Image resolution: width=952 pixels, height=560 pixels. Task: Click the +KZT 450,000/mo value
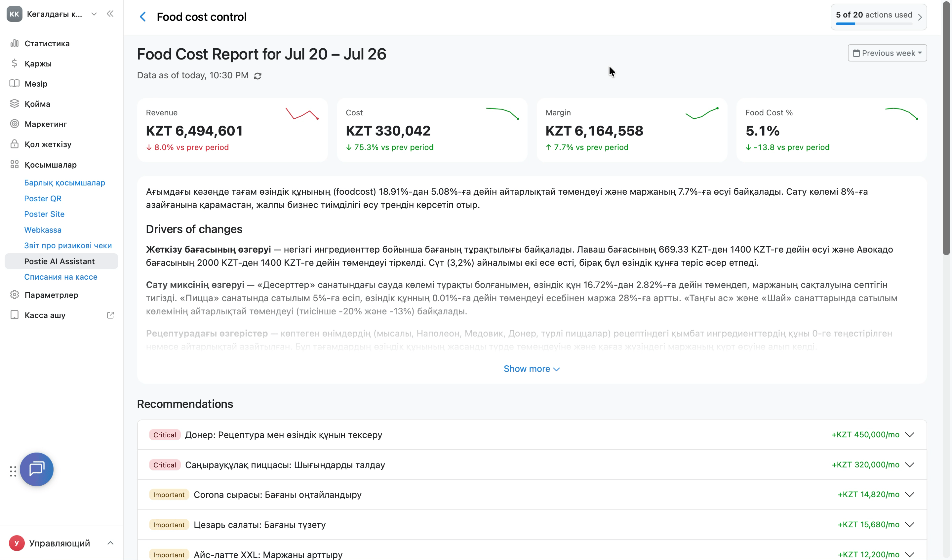coord(865,435)
